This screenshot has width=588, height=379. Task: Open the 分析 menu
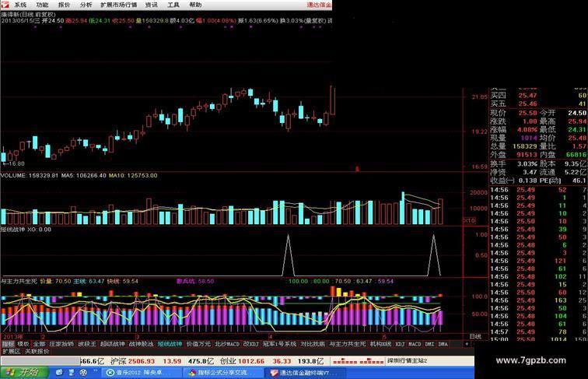86,5
